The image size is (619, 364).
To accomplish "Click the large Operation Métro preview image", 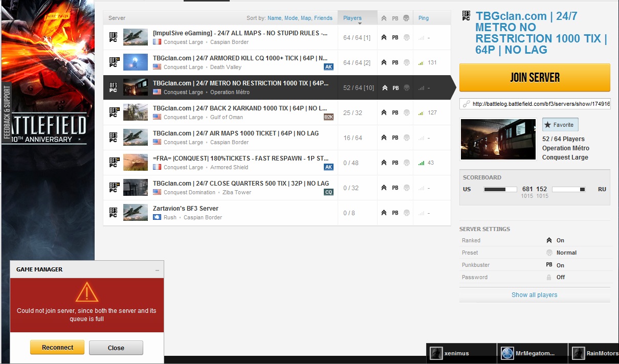I will coord(498,140).
